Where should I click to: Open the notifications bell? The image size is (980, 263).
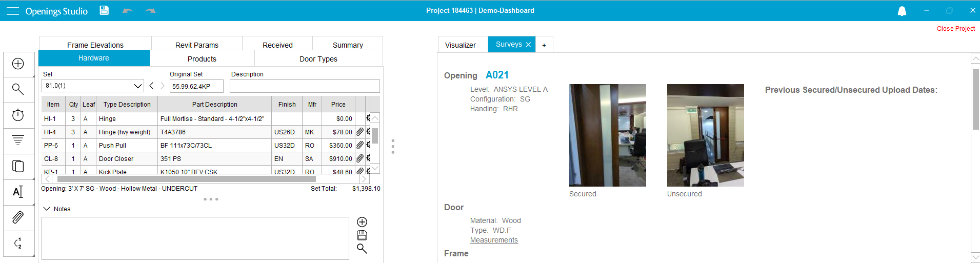[902, 11]
